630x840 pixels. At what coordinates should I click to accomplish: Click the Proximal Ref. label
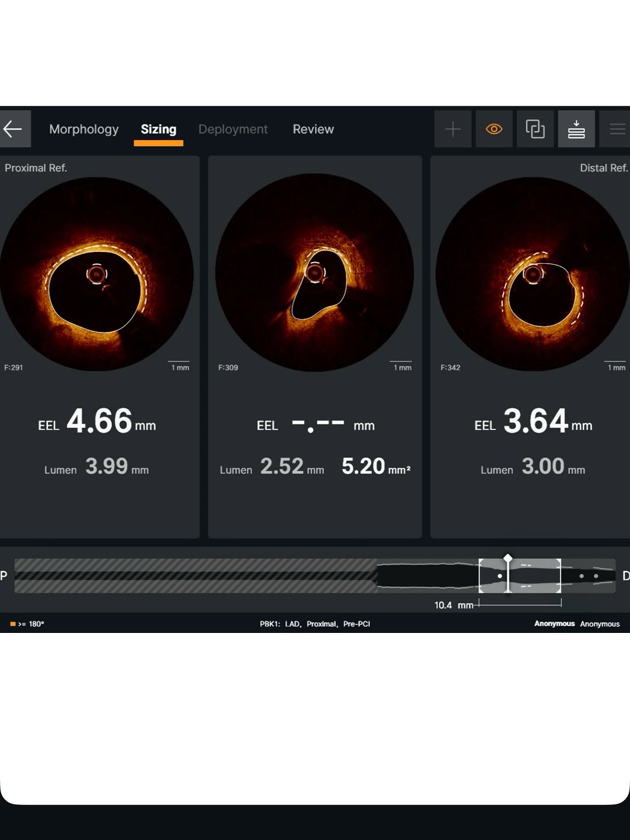pyautogui.click(x=36, y=168)
